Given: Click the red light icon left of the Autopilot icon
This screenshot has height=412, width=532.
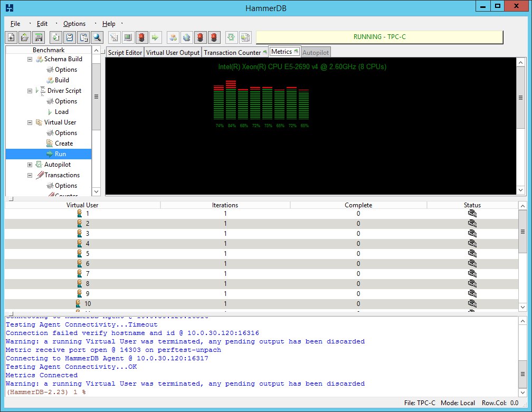Looking at the screenshot, I should click(214, 37).
